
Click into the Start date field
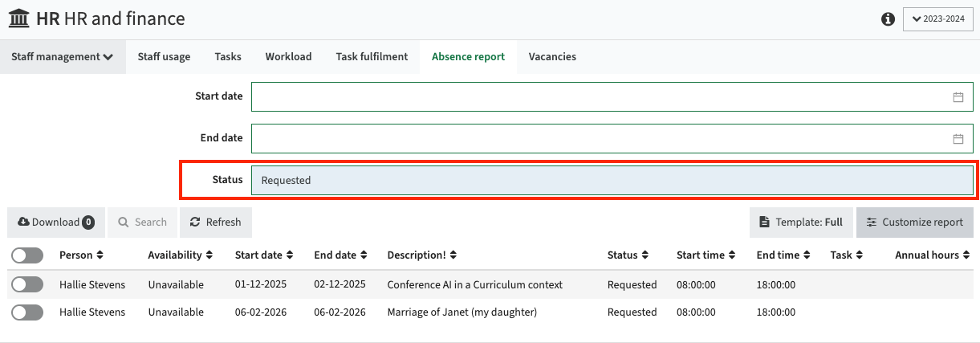pyautogui.click(x=598, y=97)
